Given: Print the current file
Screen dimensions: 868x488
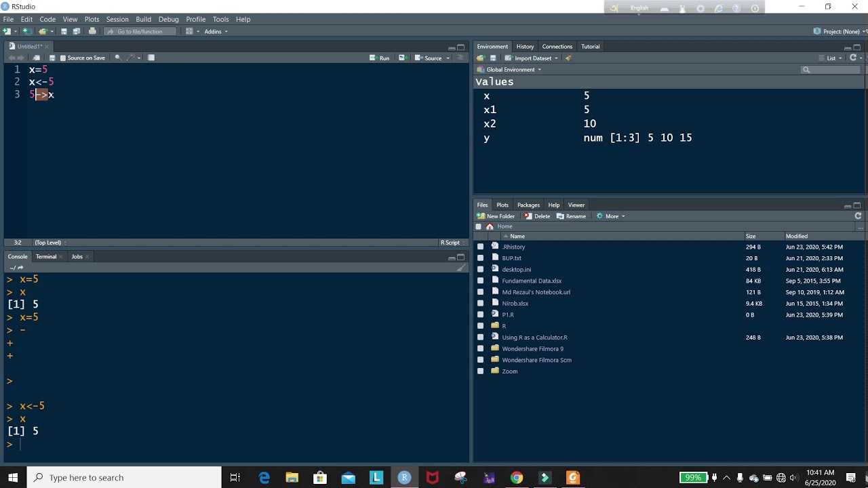Looking at the screenshot, I should tap(92, 31).
